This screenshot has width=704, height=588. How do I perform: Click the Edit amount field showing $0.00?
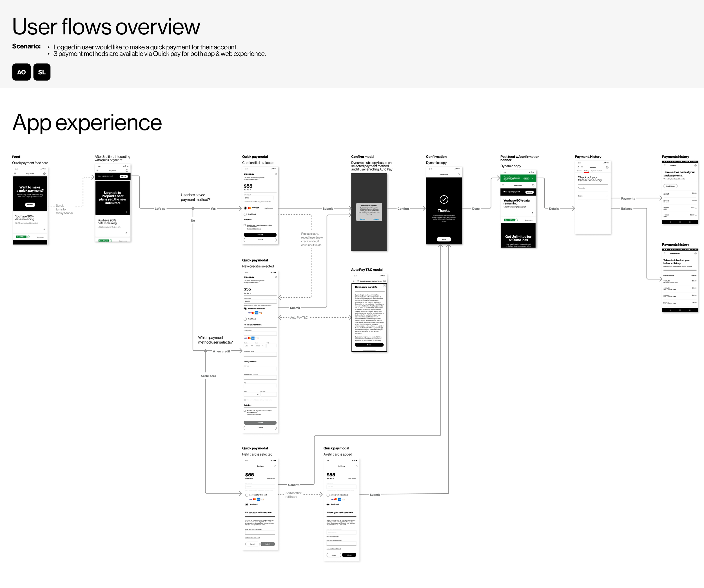coord(259,198)
